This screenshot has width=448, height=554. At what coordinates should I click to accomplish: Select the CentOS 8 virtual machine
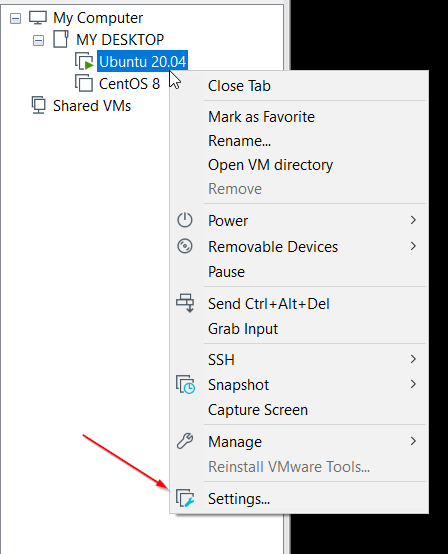point(129,84)
